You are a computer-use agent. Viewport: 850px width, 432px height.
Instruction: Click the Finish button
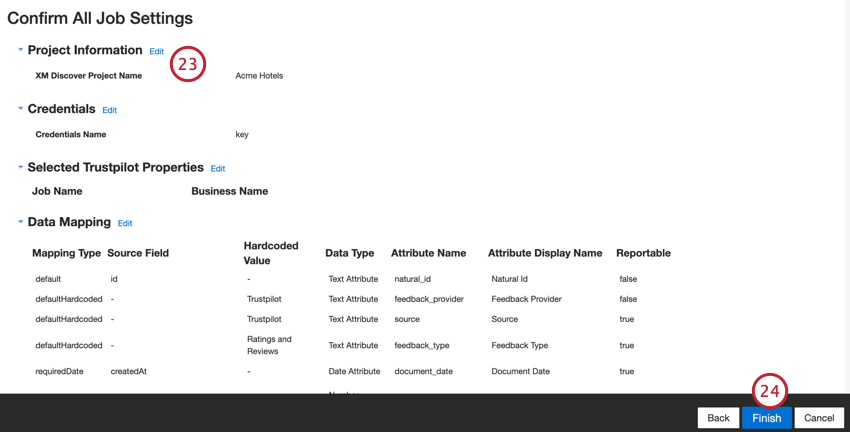click(767, 418)
